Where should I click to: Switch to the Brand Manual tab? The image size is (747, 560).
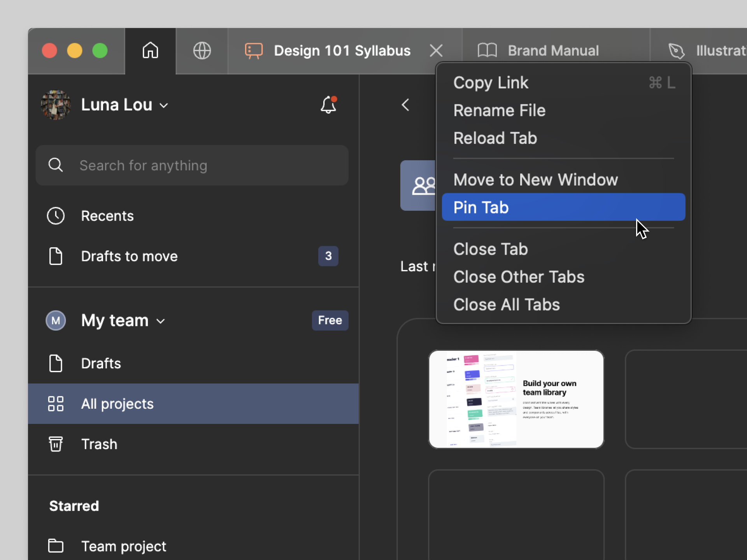click(x=552, y=51)
